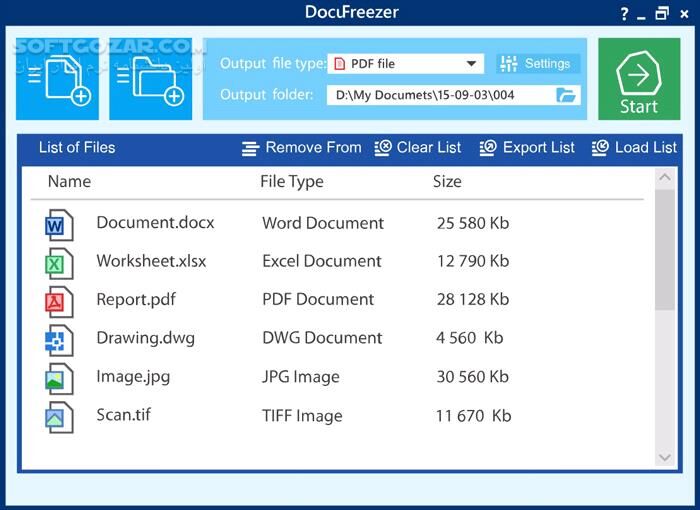
Task: Open Help with the question mark icon
Action: tap(625, 14)
